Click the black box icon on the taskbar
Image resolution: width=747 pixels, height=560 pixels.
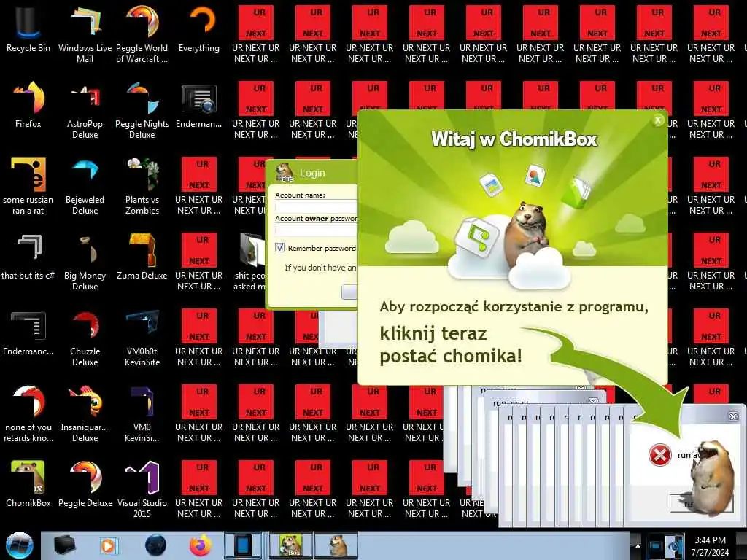tap(65, 545)
